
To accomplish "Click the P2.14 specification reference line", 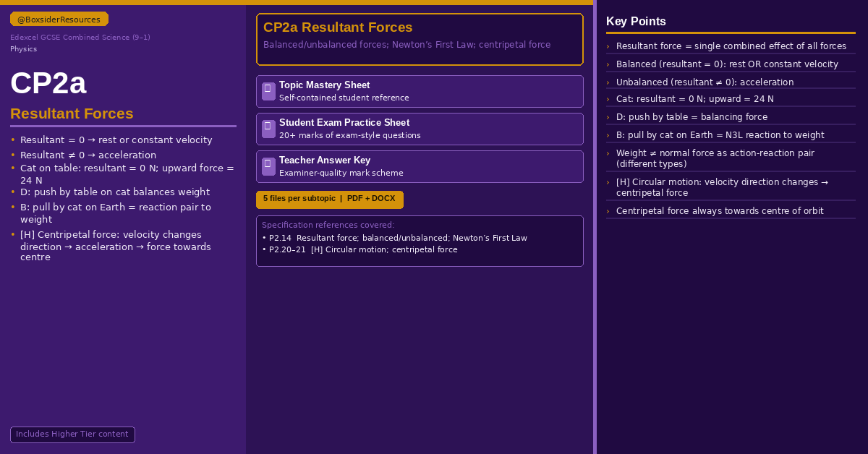I will pos(394,238).
